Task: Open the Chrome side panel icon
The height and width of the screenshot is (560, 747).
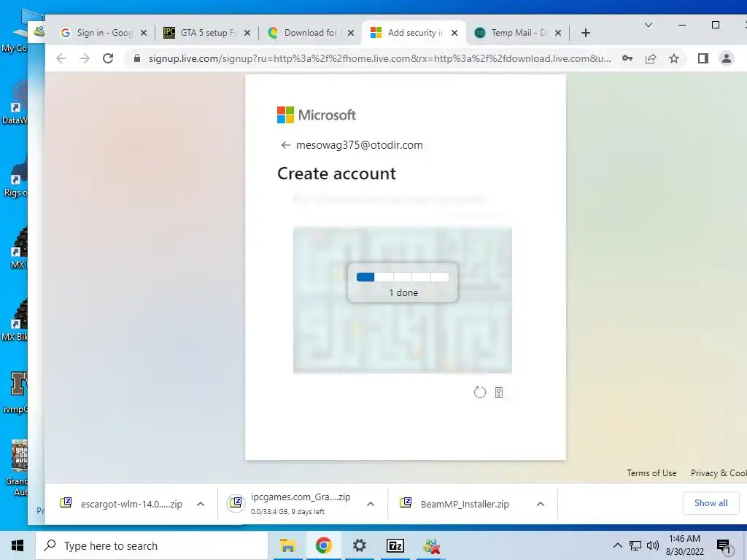Action: tap(703, 58)
